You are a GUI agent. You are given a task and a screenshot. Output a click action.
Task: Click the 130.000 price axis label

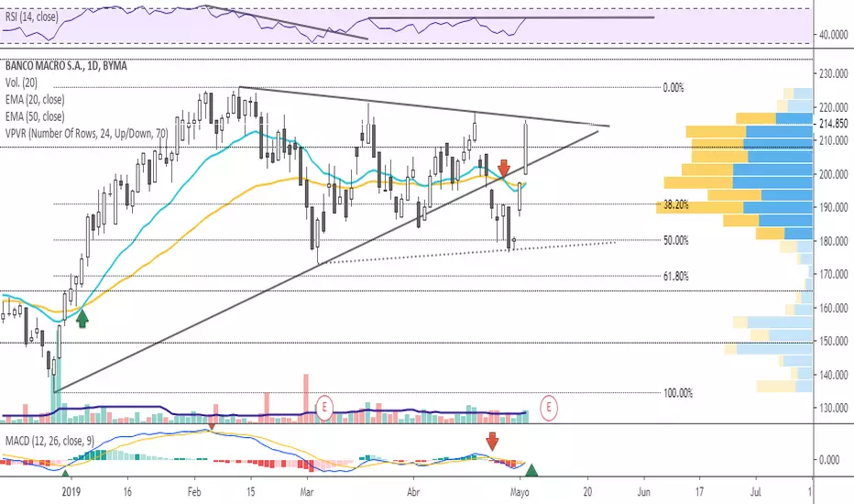pos(833,408)
